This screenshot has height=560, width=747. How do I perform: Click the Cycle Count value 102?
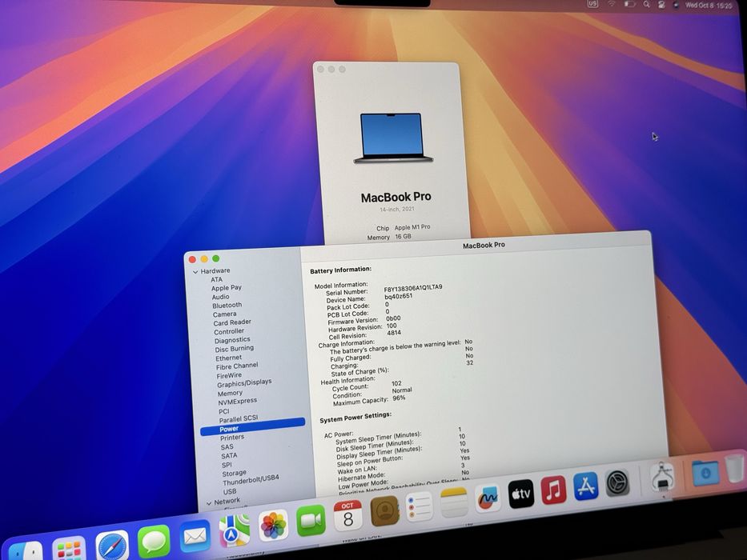click(x=396, y=383)
